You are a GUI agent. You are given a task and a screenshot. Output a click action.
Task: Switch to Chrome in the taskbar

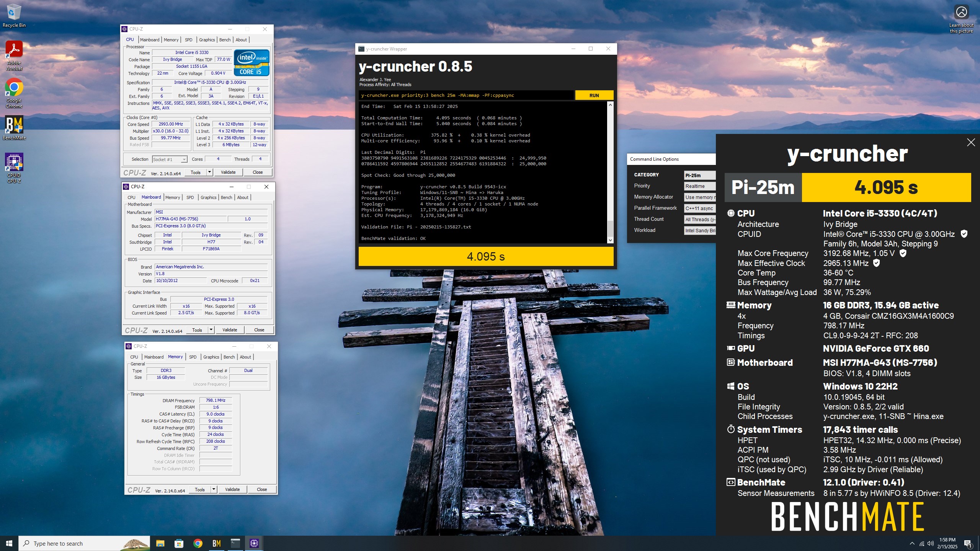point(198,543)
